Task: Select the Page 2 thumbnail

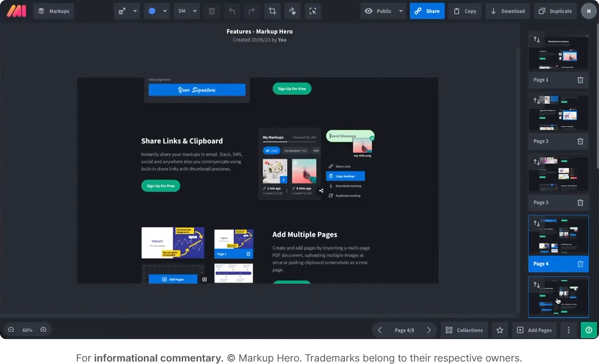Action: coord(559,114)
